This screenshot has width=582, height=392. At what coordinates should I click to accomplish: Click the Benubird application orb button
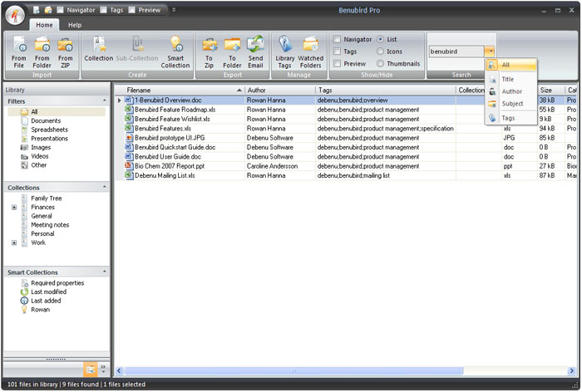click(15, 16)
